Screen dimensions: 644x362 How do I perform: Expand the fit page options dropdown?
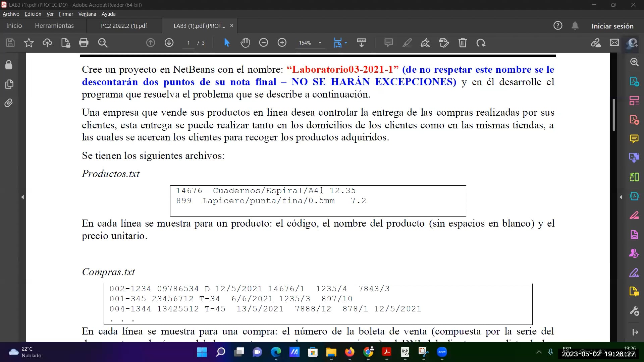[346, 43]
